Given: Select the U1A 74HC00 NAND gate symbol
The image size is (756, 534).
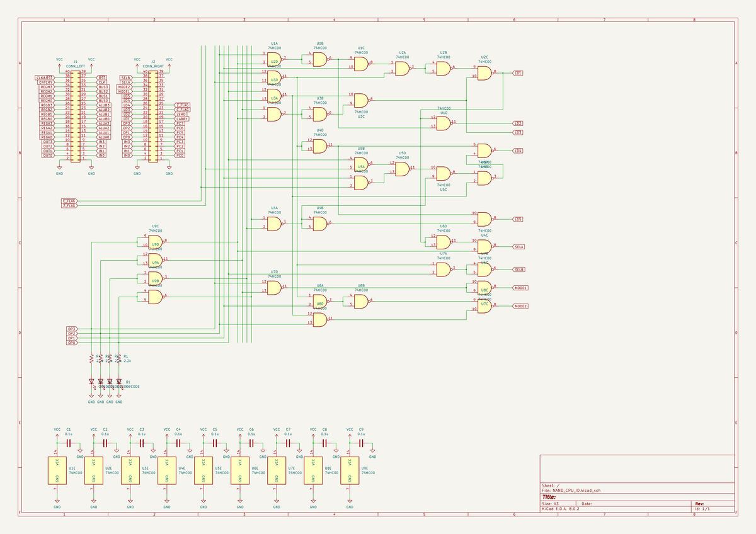Looking at the screenshot, I should [x=274, y=59].
